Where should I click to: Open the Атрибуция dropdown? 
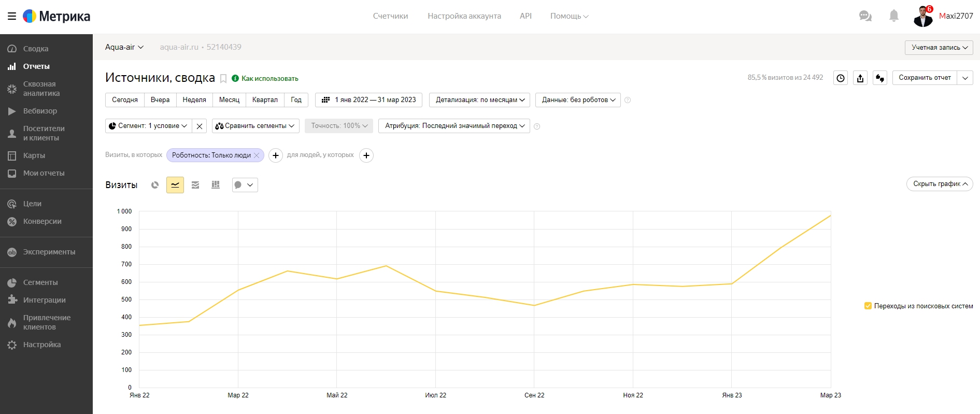coord(454,126)
